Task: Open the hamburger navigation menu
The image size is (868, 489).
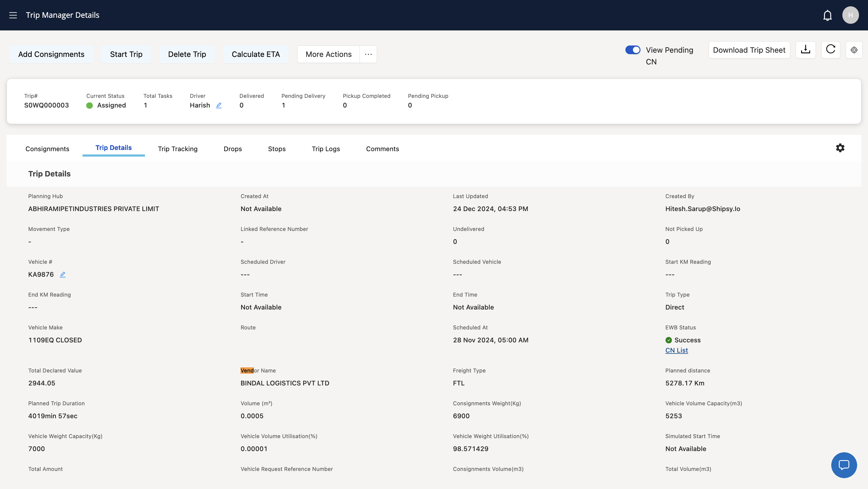Action: (13, 15)
